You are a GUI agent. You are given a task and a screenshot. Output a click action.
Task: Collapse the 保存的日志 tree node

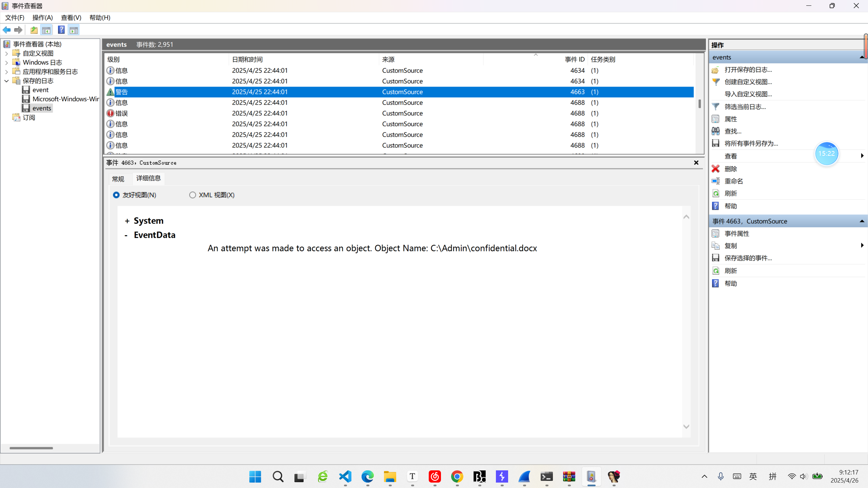coord(6,81)
